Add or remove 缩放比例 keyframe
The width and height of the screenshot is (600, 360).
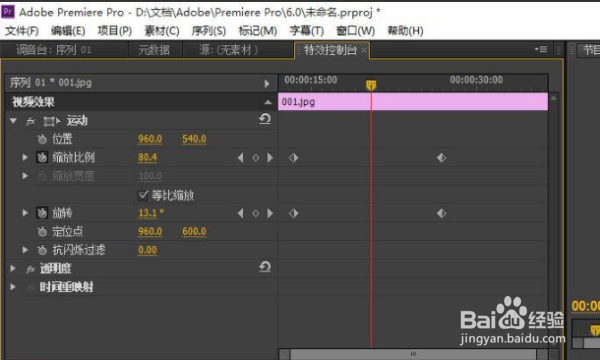pyautogui.click(x=256, y=158)
